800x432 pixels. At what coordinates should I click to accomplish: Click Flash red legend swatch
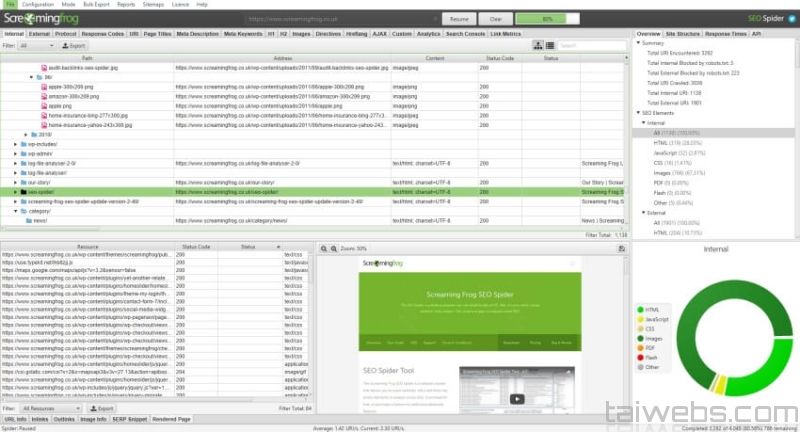pos(640,358)
